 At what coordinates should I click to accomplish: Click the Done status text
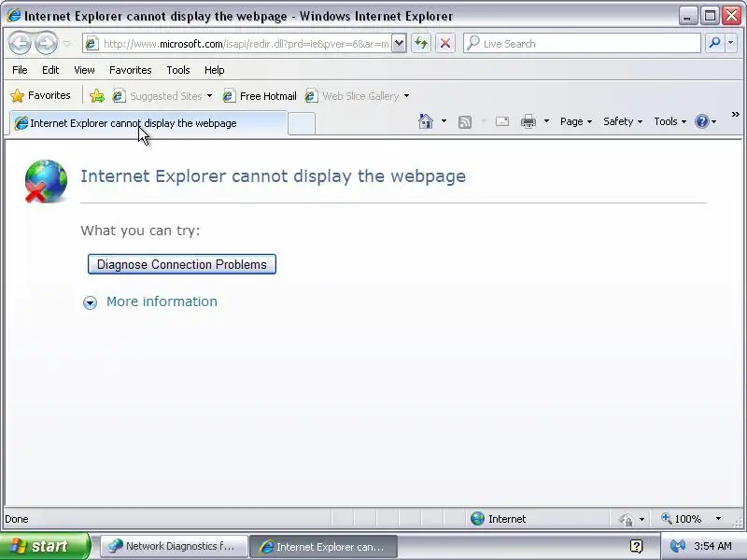17,519
